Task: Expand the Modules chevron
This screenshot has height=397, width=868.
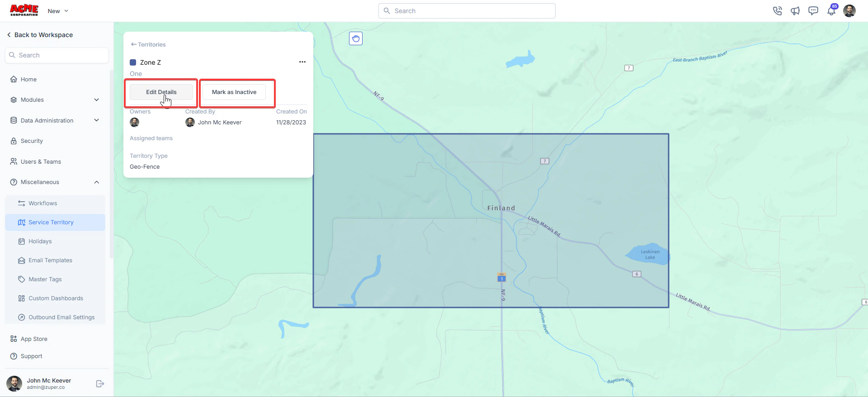Action: [96, 99]
